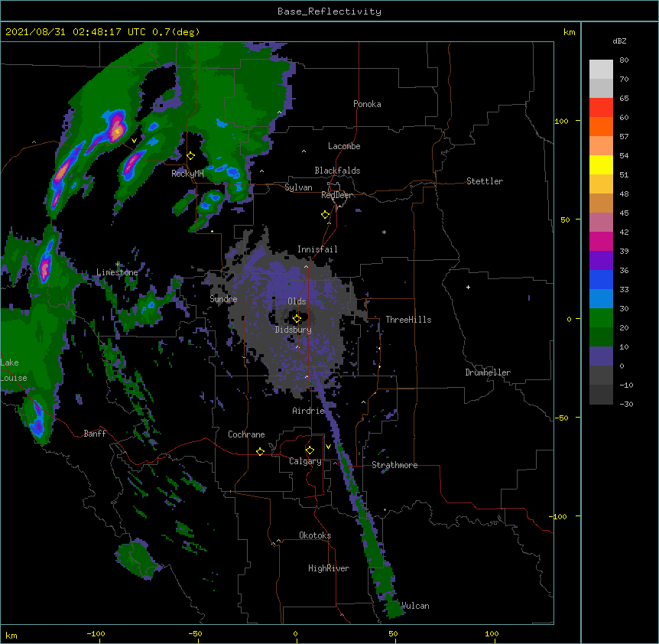Click the magenta 39-42 dBZ legend swatch
The width and height of the screenshot is (659, 644).
point(601,241)
